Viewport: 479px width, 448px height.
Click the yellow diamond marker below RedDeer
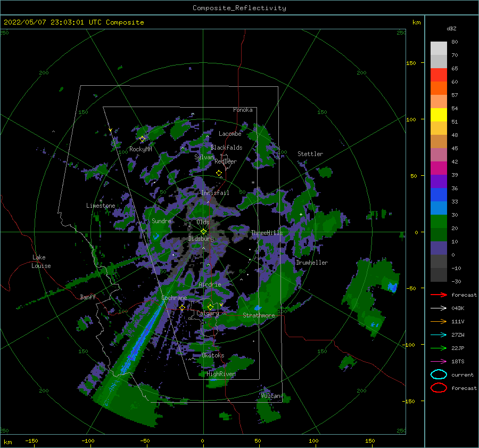click(219, 173)
